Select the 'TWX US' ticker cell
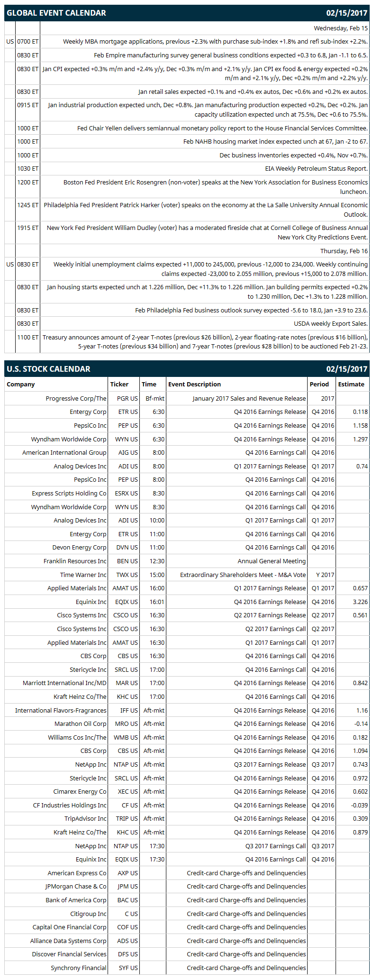 coord(127,575)
